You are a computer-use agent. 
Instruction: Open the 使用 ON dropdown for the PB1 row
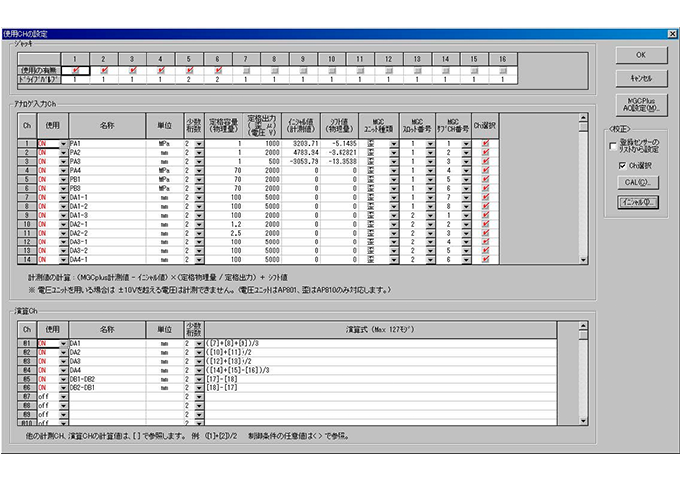coord(63,180)
